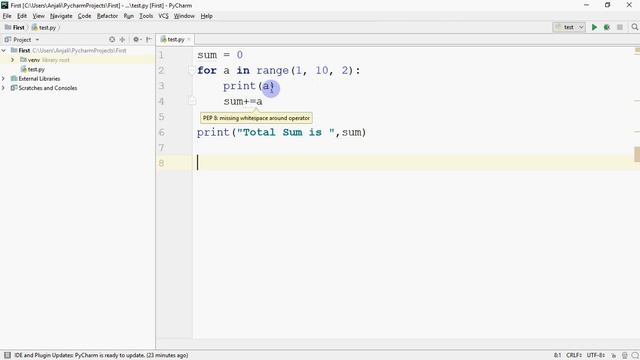Click the IDE and Plugin Updates status message
This screenshot has height=360, width=640.
(101, 356)
